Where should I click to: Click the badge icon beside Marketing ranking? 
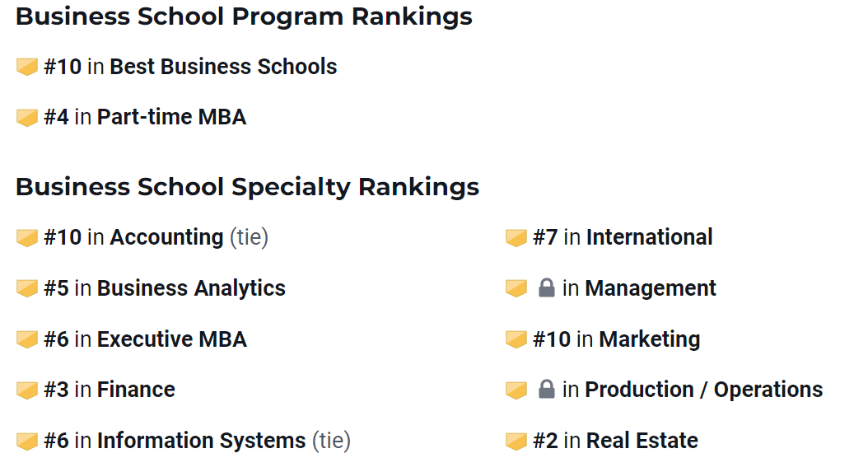[x=516, y=339]
